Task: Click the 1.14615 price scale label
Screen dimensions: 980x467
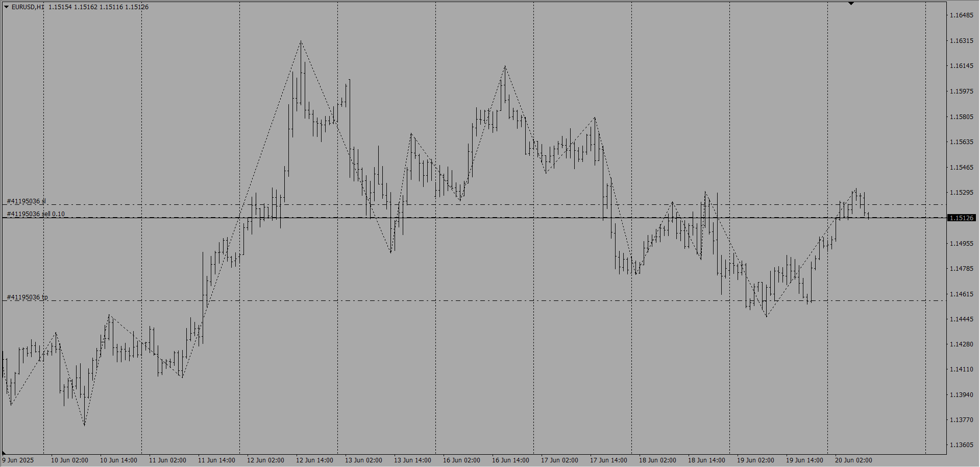Action: [961, 294]
